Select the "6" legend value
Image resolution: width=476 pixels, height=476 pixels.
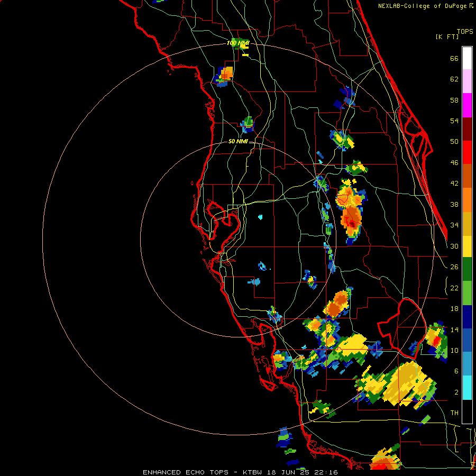pyautogui.click(x=456, y=371)
